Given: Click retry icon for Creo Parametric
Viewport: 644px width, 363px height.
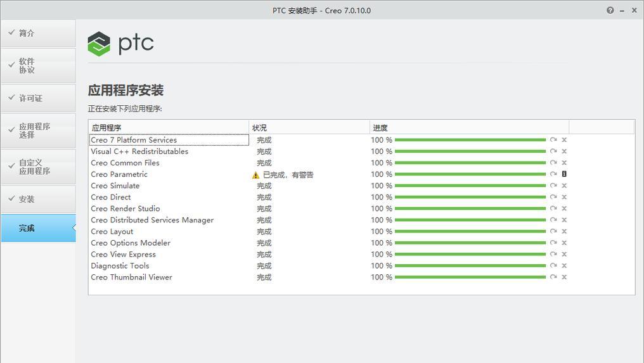Looking at the screenshot, I should coord(553,174).
